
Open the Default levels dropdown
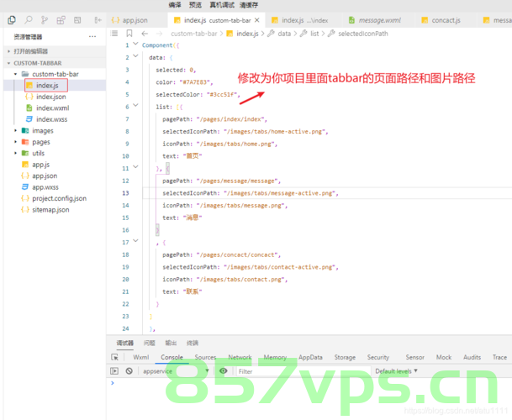point(396,371)
